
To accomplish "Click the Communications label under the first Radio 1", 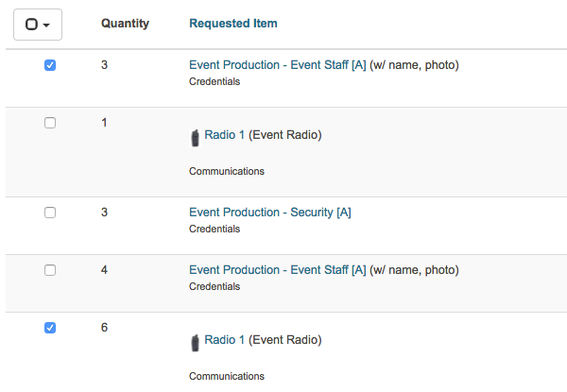I will click(x=227, y=171).
